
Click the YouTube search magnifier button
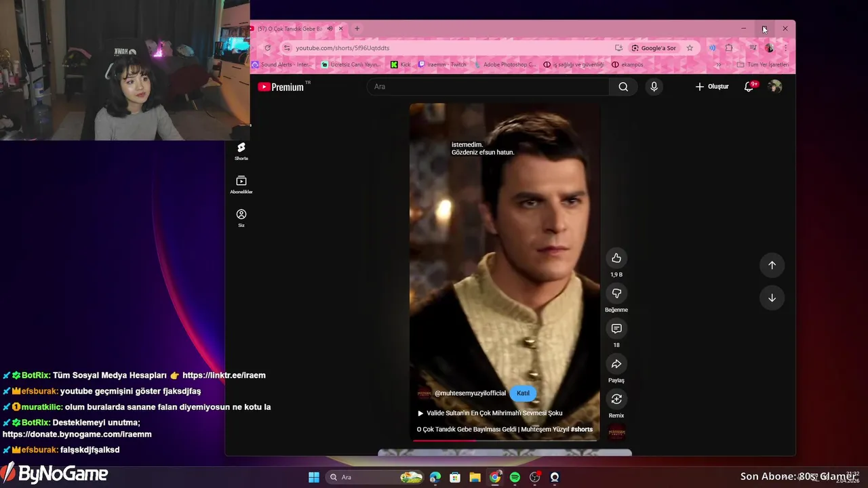[x=623, y=87]
